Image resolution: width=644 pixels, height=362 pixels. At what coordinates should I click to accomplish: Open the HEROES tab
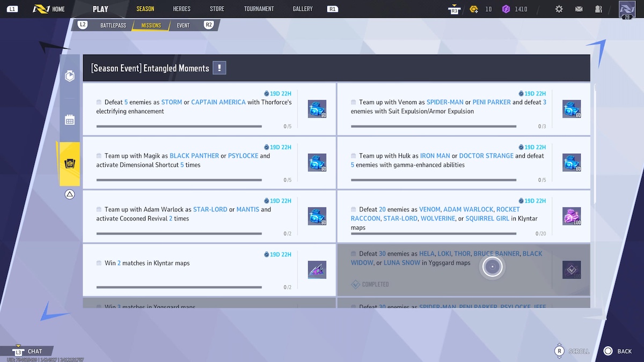(x=182, y=9)
